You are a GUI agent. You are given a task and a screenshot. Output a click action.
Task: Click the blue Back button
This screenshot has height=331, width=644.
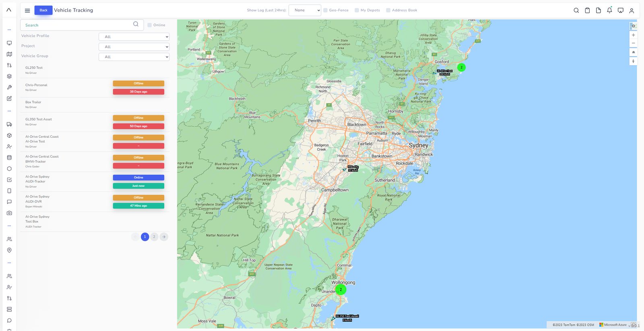43,10
